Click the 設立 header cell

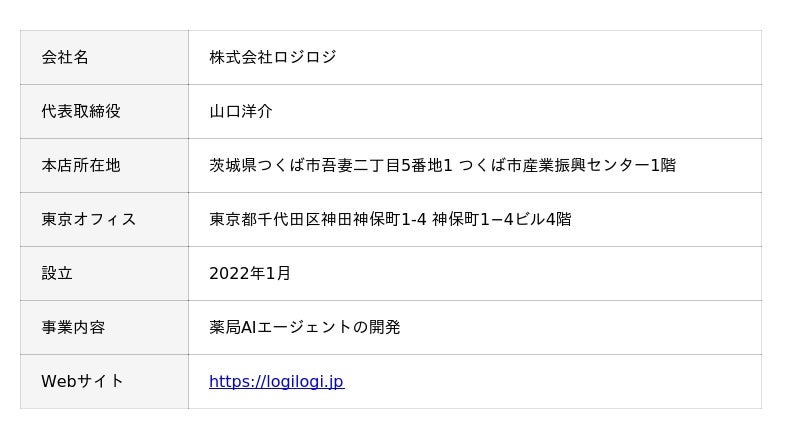pyautogui.click(x=57, y=273)
